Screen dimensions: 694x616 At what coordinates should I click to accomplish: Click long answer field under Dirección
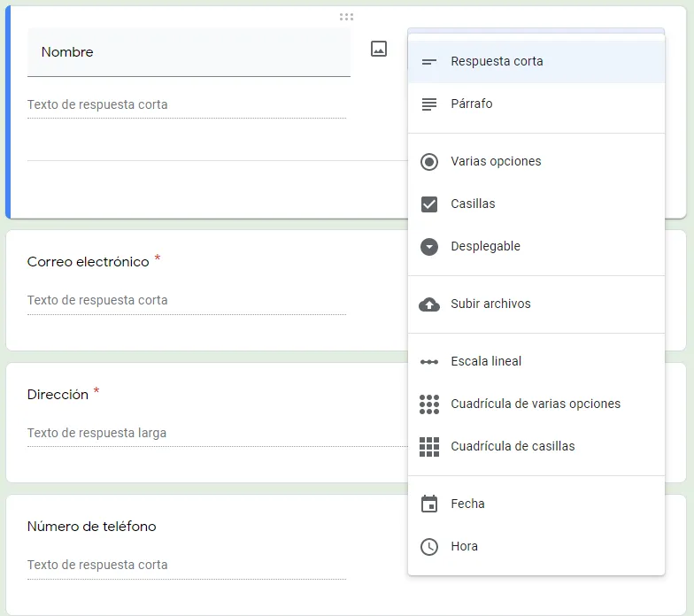coord(217,435)
